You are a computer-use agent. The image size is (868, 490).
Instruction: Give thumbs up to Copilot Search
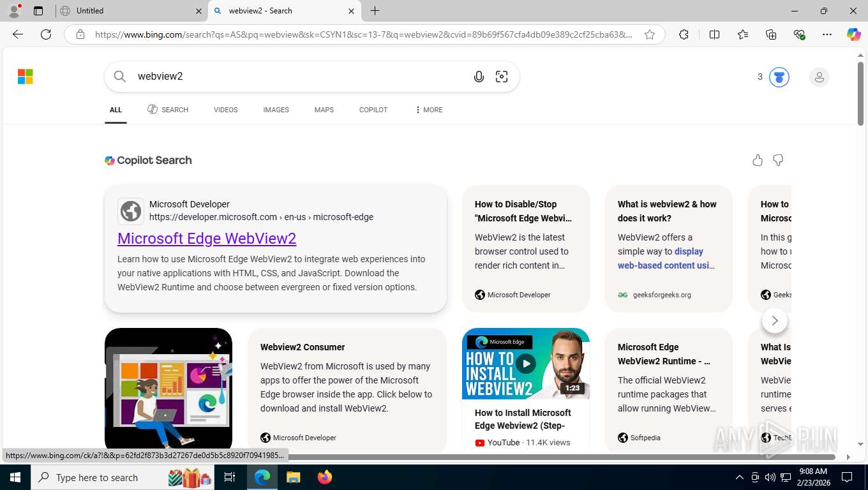(x=758, y=160)
